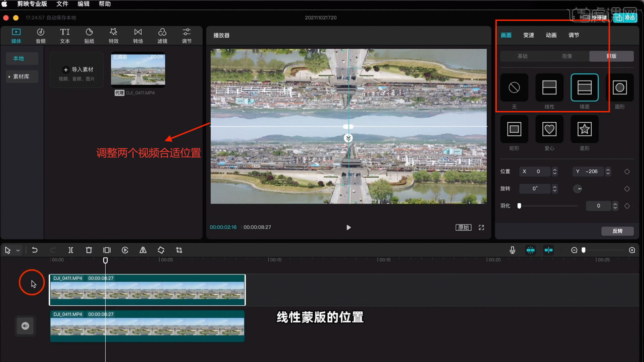Click the delete trash icon in timeline toolbar

click(89, 250)
